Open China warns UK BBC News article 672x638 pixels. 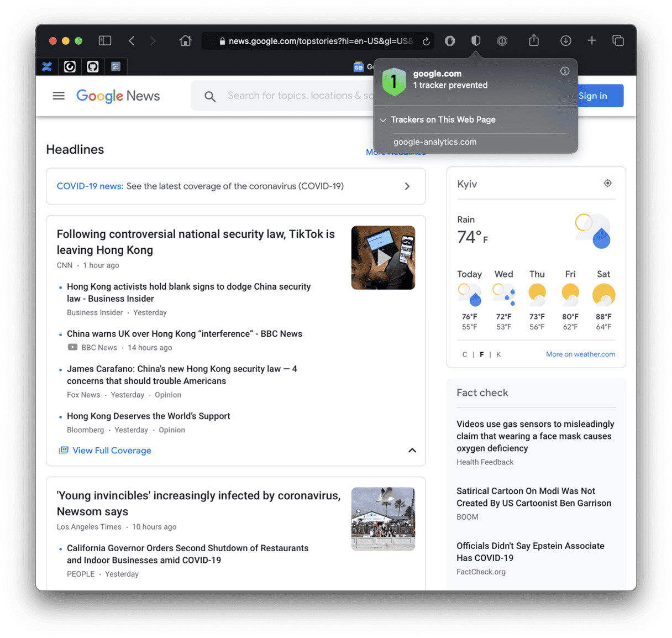pyautogui.click(x=185, y=334)
